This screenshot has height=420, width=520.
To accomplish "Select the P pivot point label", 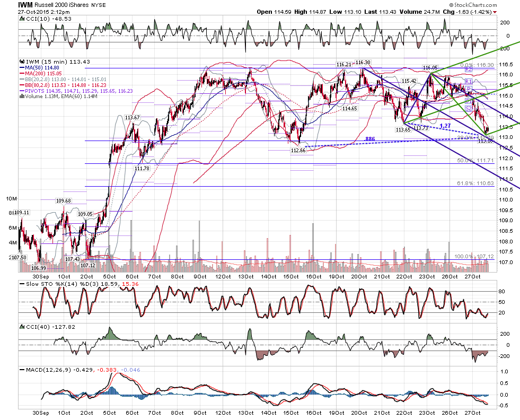I will pyautogui.click(x=469, y=89).
